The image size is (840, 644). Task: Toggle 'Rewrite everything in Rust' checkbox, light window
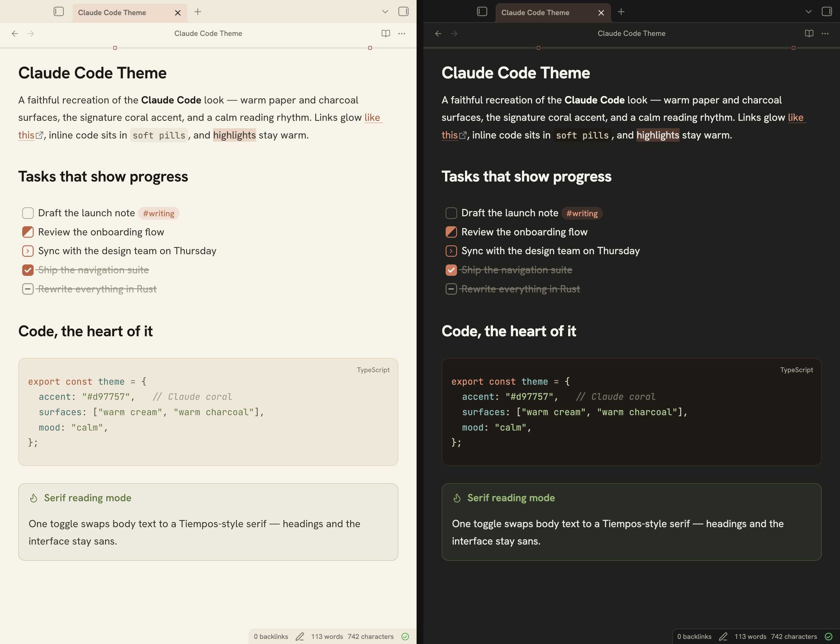point(28,289)
